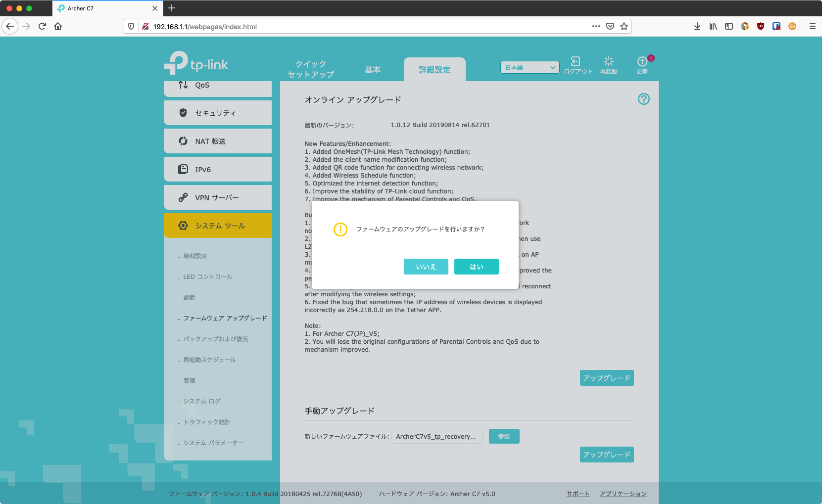Screen dimensions: 822x504
Task: Click the online アップグレード button
Action: [607, 378]
